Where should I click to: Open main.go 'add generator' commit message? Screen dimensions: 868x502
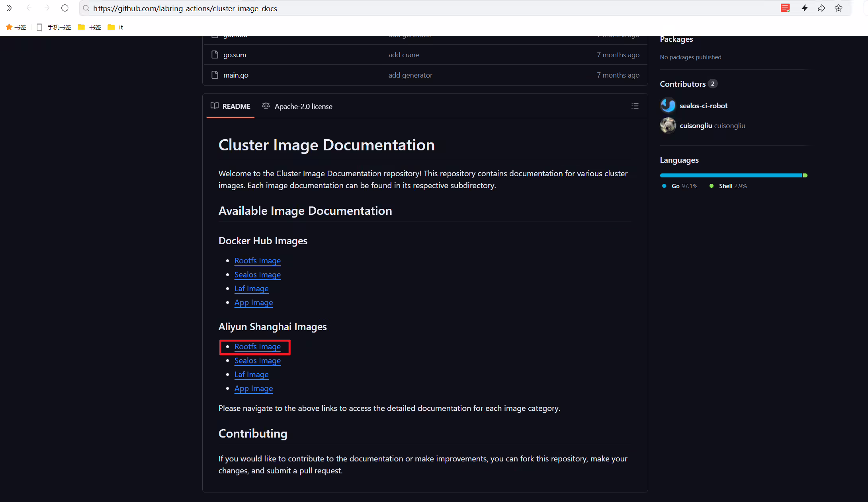point(411,75)
